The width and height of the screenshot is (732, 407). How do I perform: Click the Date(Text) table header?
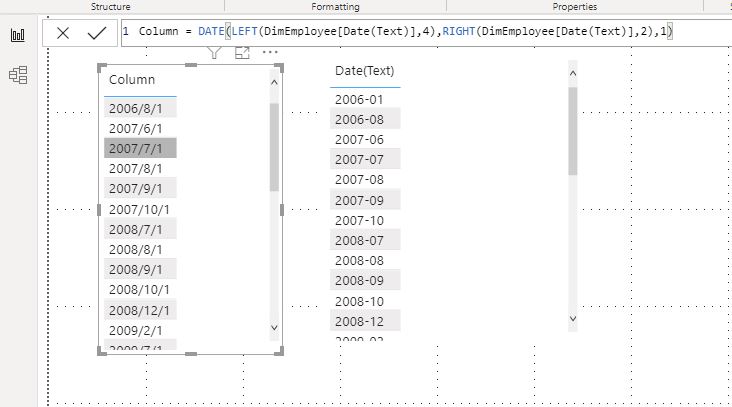pos(365,71)
